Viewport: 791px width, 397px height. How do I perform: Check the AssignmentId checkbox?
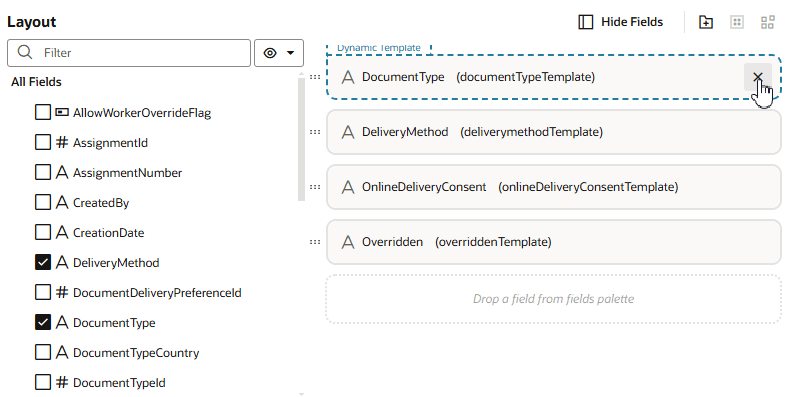tap(43, 143)
